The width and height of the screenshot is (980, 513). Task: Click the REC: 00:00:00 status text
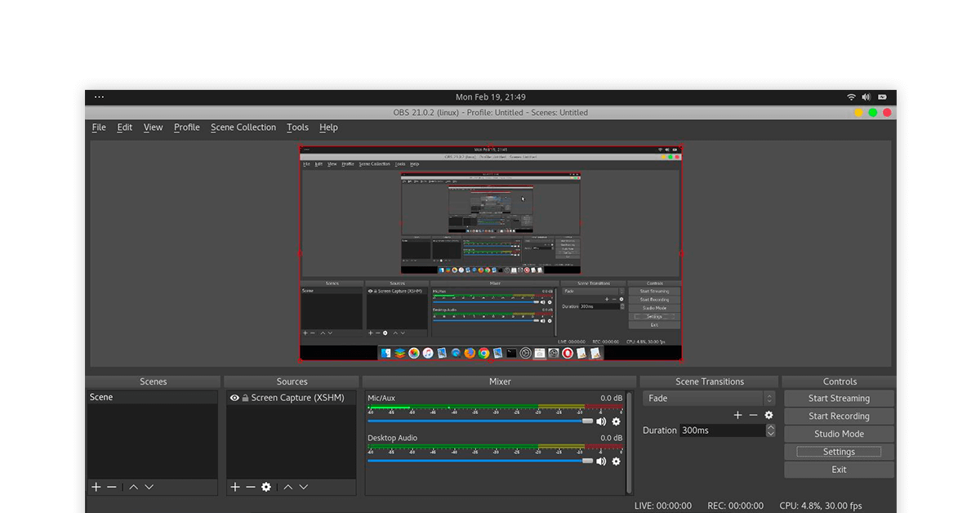pos(736,506)
